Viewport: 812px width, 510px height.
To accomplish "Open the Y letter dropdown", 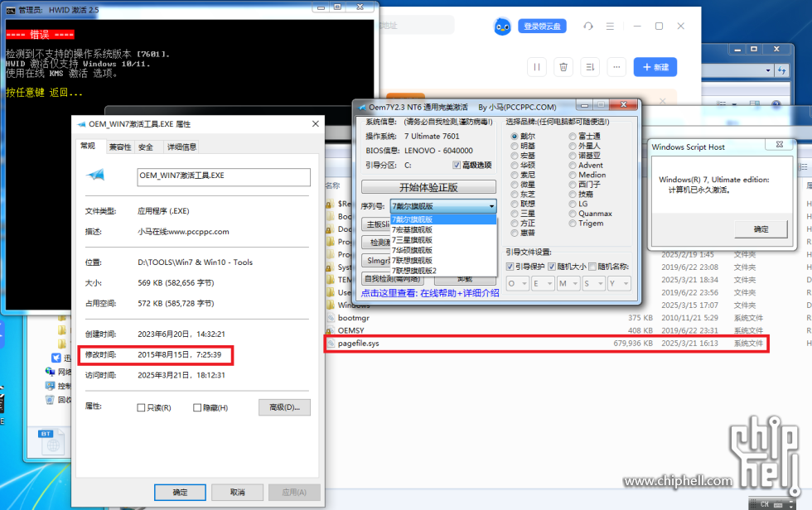I will click(x=620, y=283).
